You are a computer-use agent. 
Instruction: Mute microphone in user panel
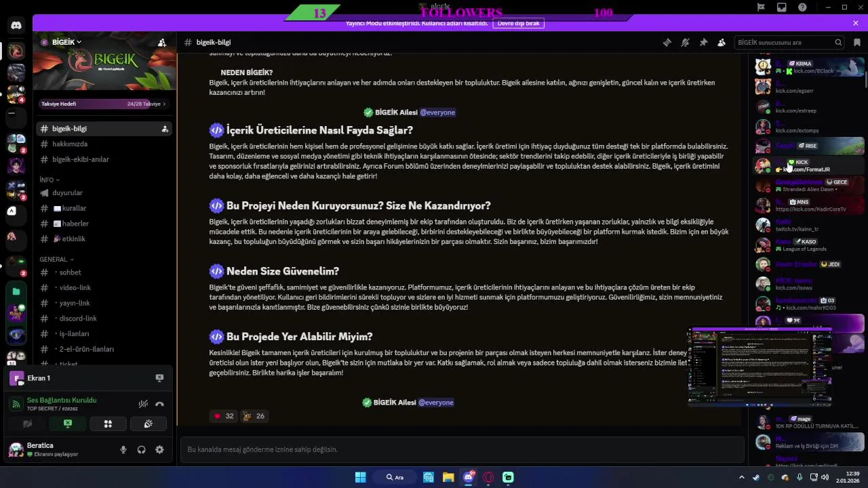point(123,449)
